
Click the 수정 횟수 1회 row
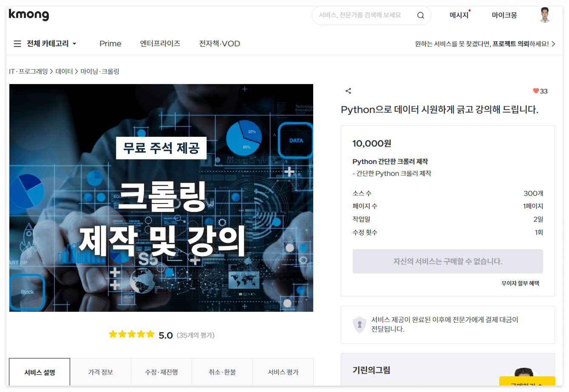point(448,232)
